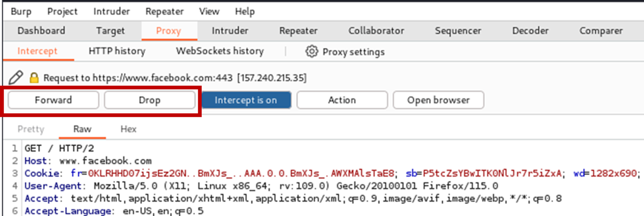Select the Proxy tab
This screenshot has width=644, height=216.
[169, 31]
